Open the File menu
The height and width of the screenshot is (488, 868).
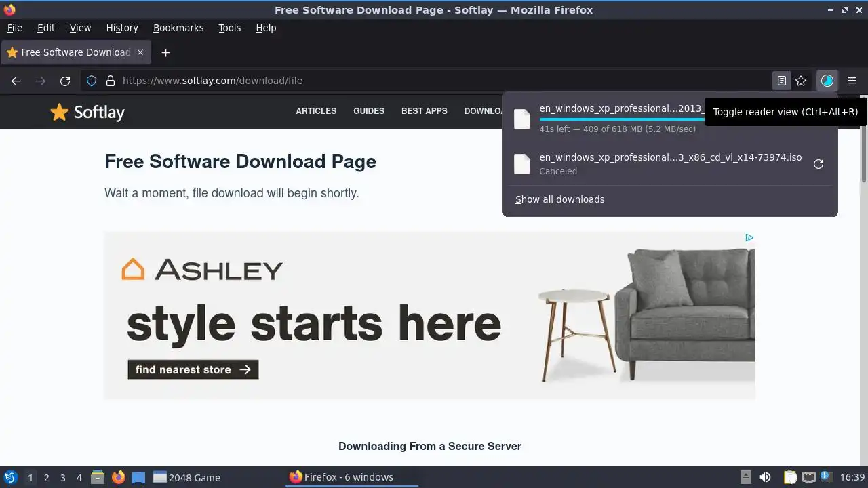click(14, 28)
